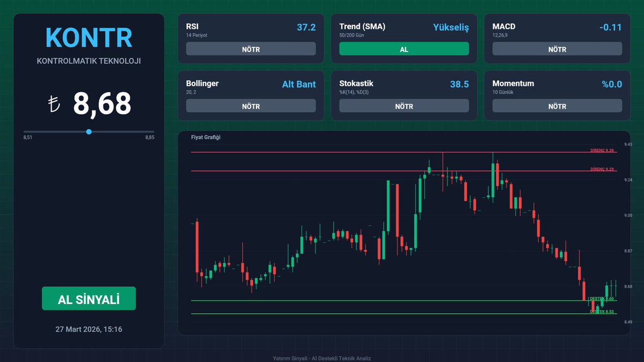Click the NÖTR badge under Bollinger
This screenshot has width=644, height=362.
tap(251, 106)
